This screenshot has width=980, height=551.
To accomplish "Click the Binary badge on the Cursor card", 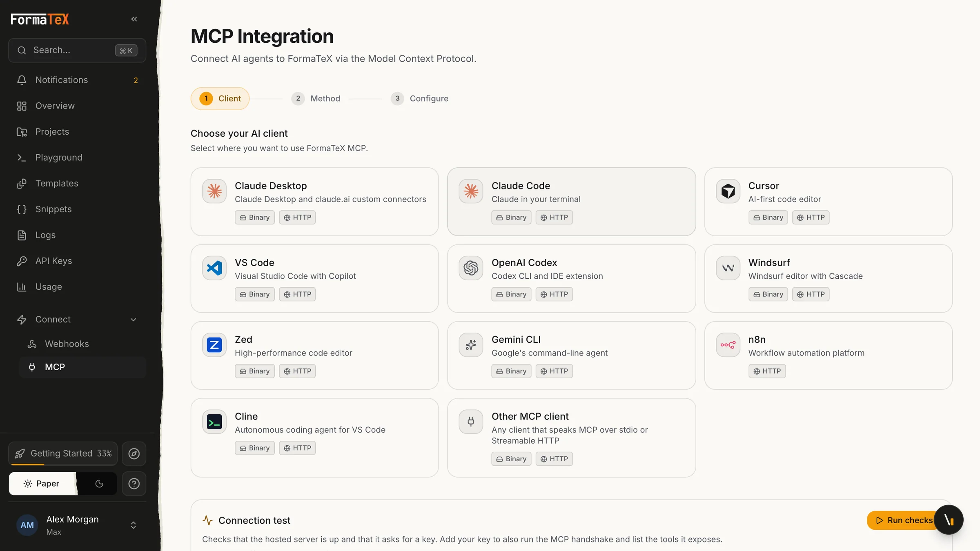I will pyautogui.click(x=768, y=218).
